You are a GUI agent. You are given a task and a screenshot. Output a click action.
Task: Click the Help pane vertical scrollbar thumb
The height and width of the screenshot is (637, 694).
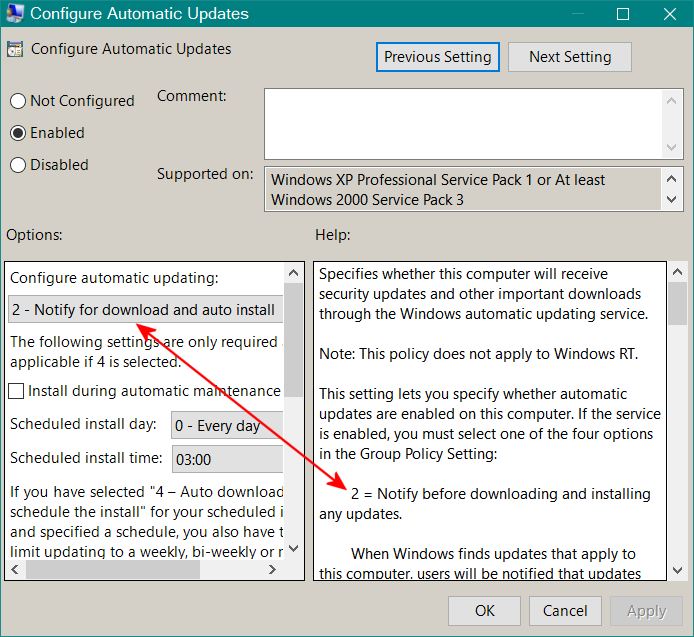point(677,304)
